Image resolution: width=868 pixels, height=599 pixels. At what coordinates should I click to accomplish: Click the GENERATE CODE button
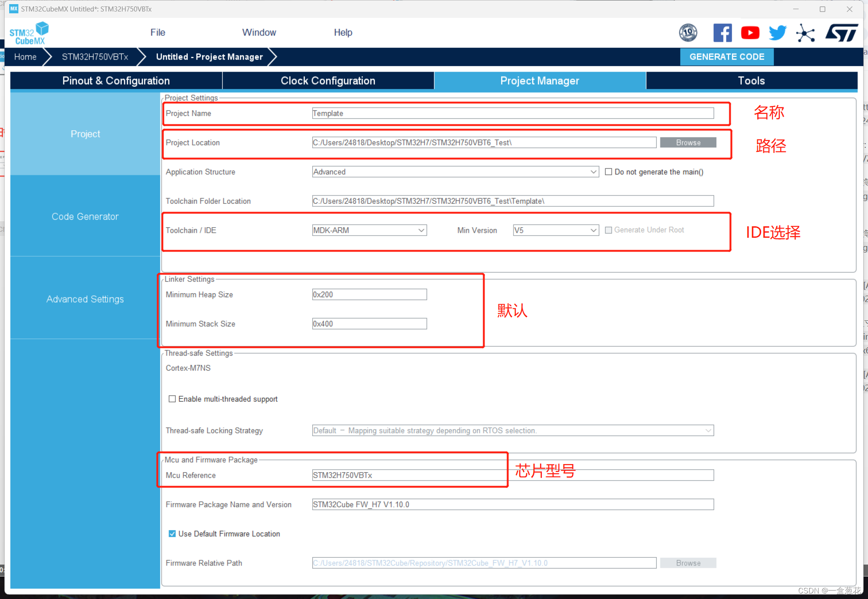coord(727,57)
